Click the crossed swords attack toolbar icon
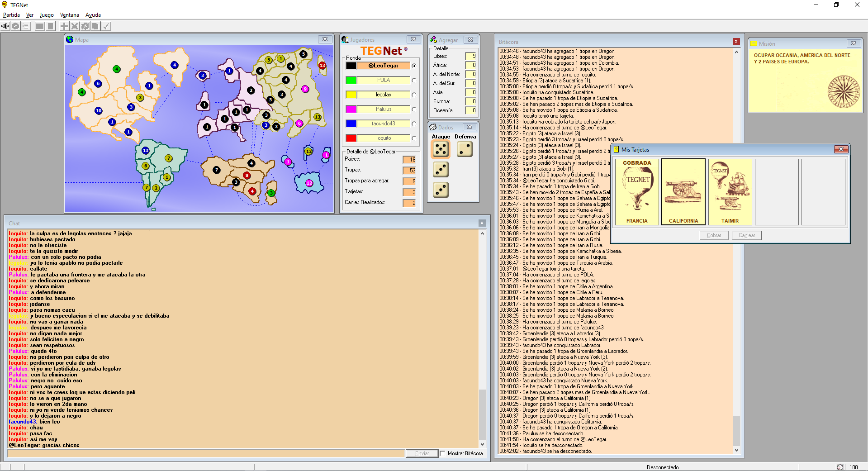868x471 pixels. (x=75, y=26)
